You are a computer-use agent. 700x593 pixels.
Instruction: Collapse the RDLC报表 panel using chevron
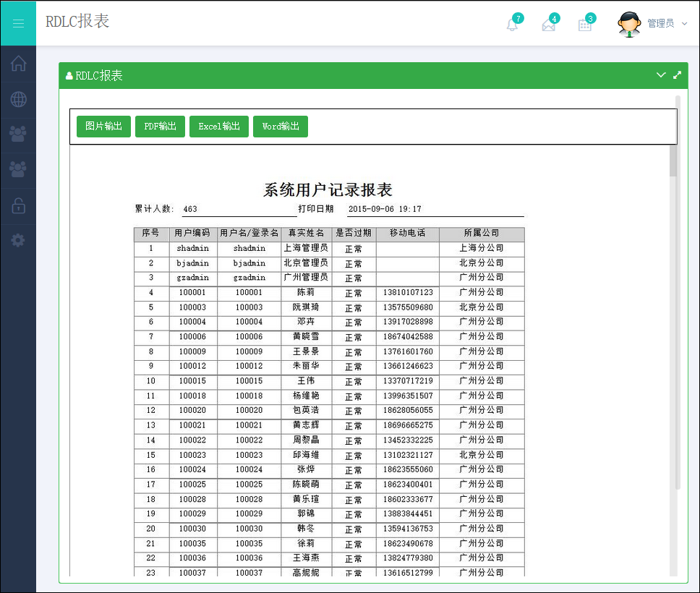pos(660,75)
